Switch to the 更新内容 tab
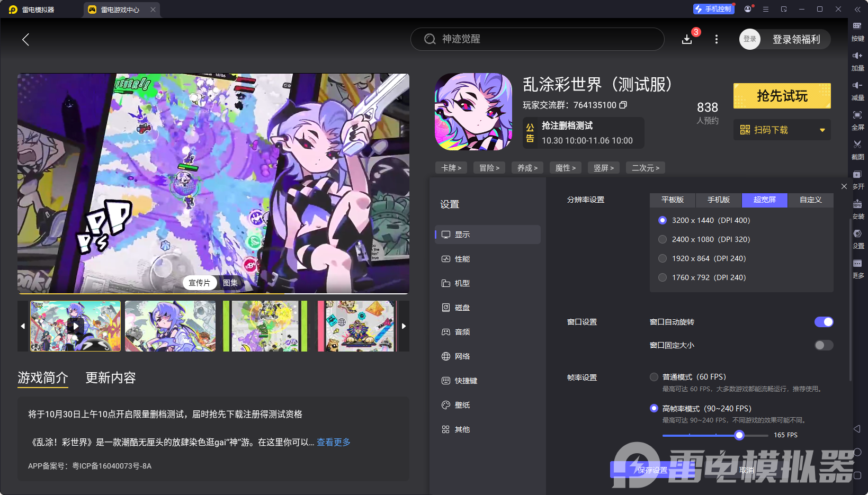 pyautogui.click(x=110, y=378)
